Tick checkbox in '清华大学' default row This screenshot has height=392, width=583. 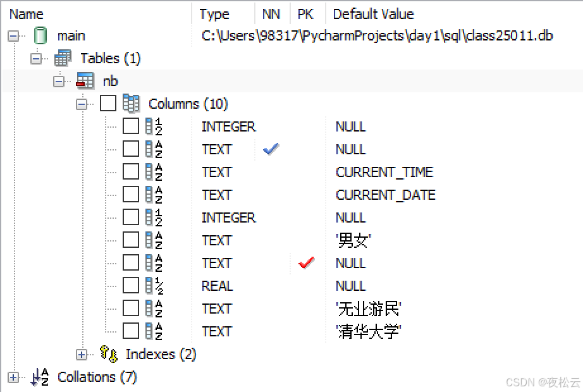pos(131,331)
